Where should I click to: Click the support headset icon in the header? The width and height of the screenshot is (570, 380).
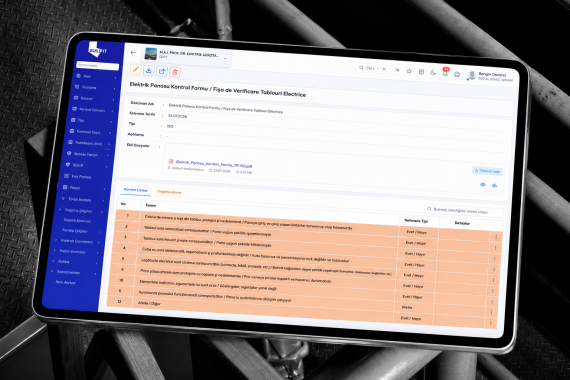457,74
